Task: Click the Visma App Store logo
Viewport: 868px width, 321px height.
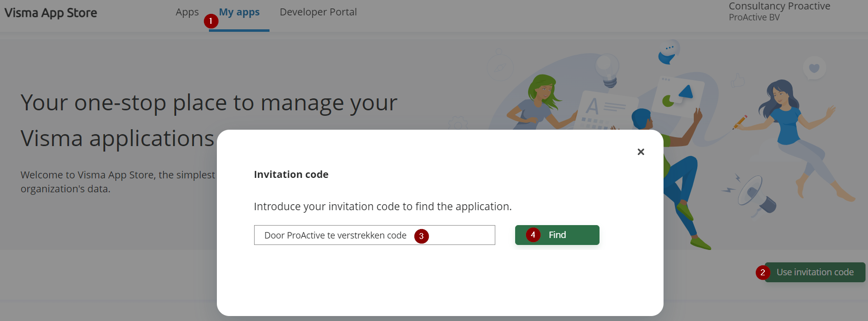Action: tap(51, 13)
